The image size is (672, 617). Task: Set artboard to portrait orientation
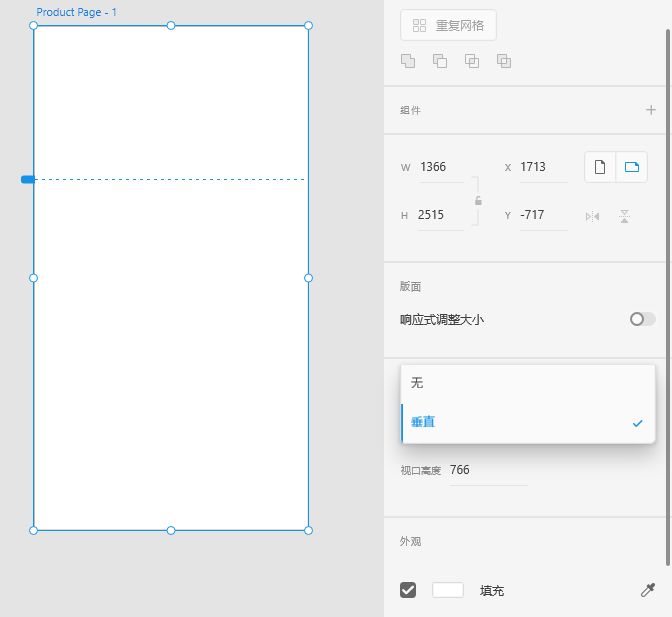[600, 167]
